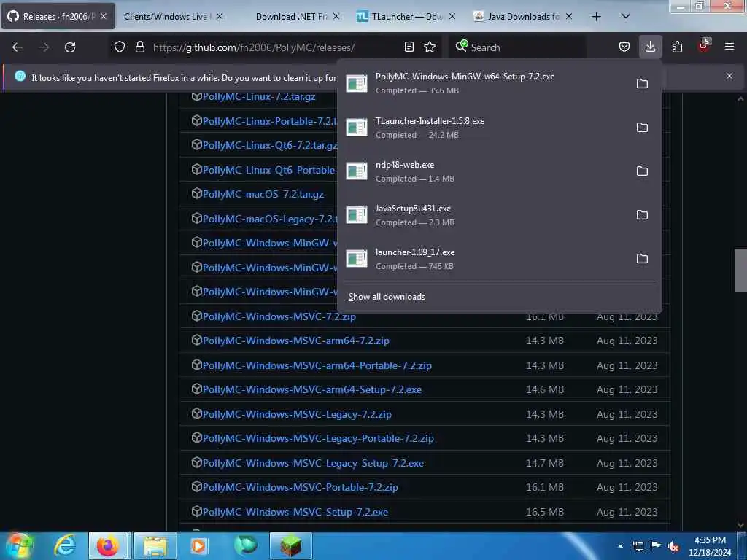Download PollyMC-Windows-MSVC-arm64-Portable-7.2.zip
This screenshot has width=747, height=560.
pos(317,366)
